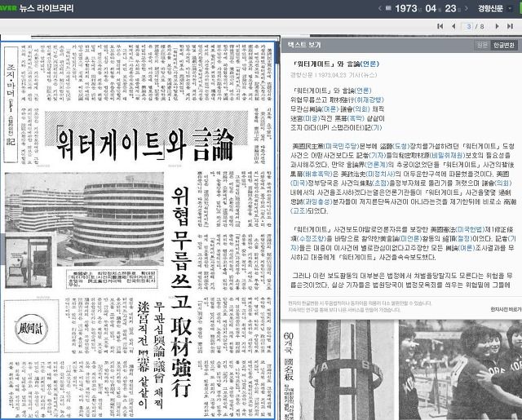This screenshot has width=522, height=420.
Task: Open the 경향신문 newspaper dropdown
Action: [509, 9]
